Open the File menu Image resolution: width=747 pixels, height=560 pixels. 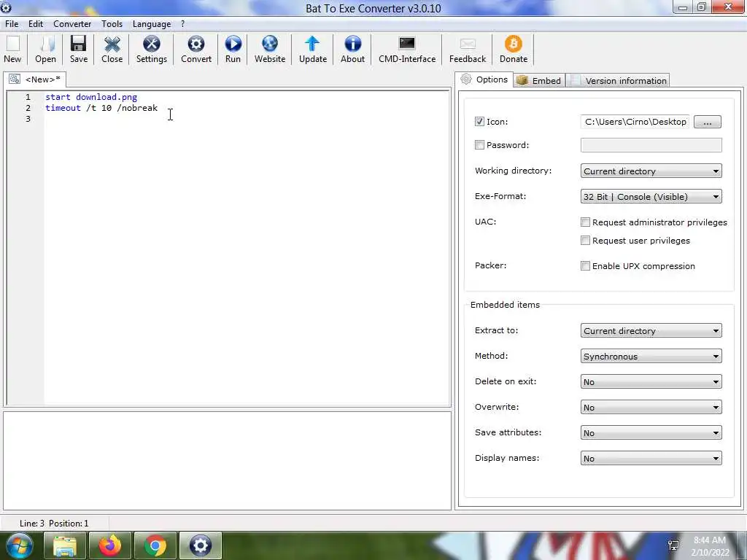click(12, 24)
